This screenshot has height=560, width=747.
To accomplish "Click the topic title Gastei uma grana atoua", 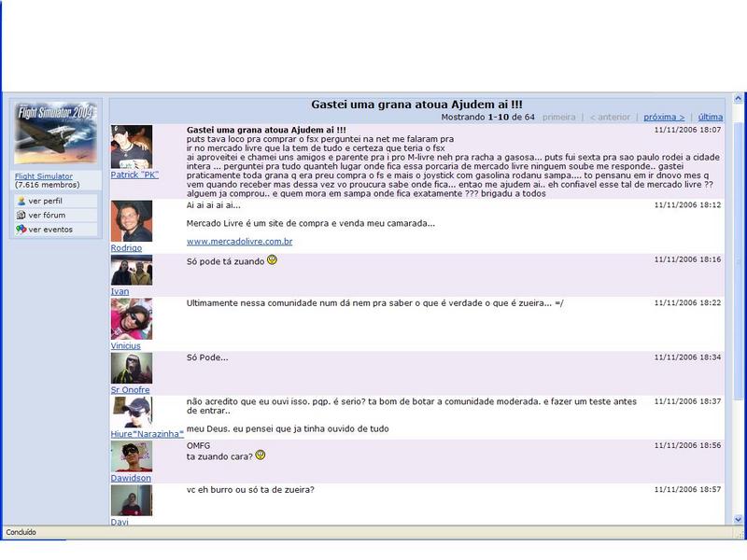I will pos(416,105).
